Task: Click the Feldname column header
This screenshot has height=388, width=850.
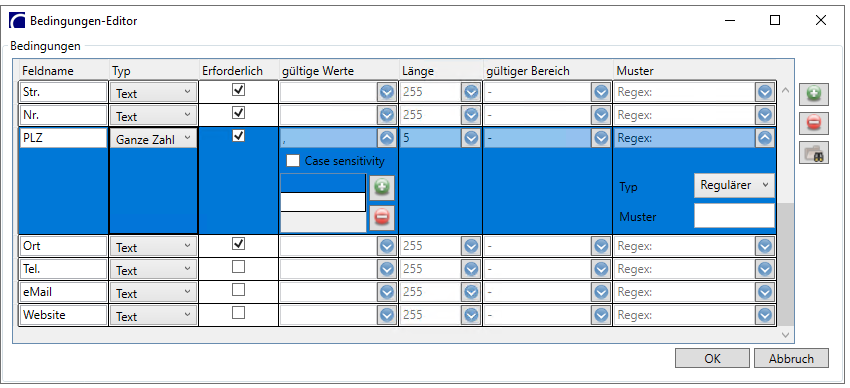Action: point(48,71)
